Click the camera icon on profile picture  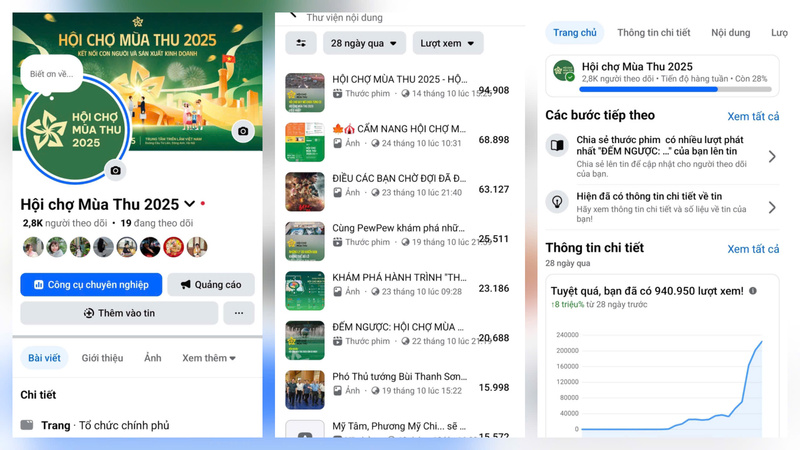point(115,170)
